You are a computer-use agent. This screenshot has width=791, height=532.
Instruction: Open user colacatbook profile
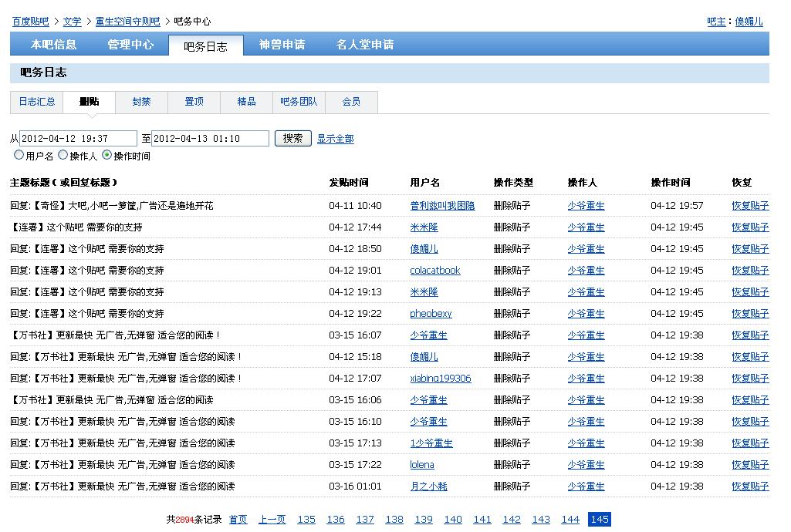point(434,271)
